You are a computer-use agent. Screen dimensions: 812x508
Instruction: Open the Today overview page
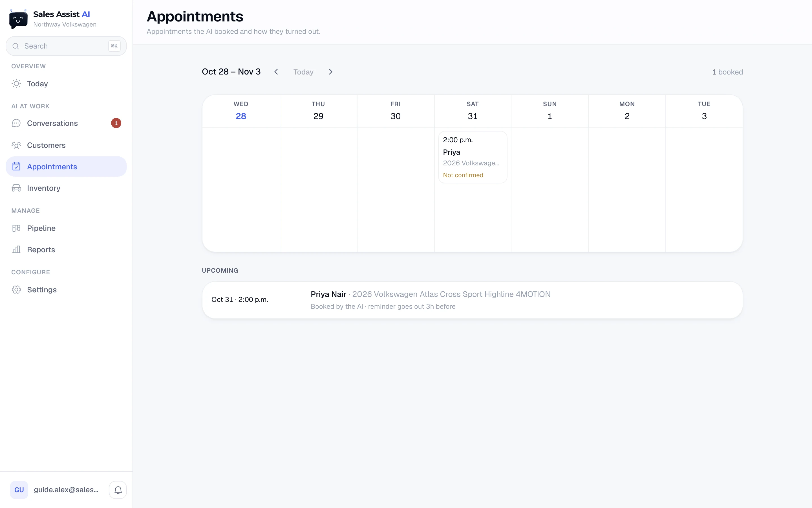[67, 84]
